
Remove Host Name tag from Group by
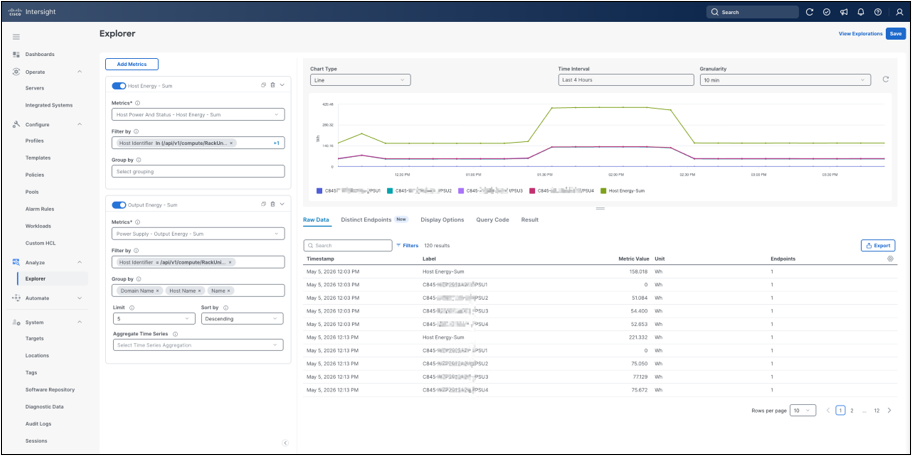(x=200, y=290)
